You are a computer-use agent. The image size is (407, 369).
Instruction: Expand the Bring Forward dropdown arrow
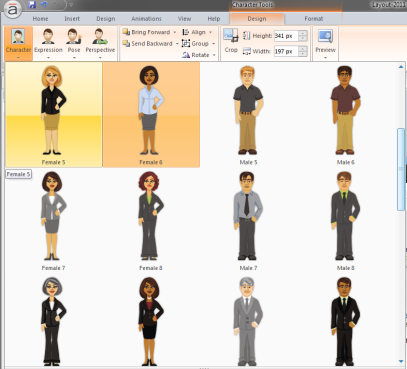pos(175,32)
